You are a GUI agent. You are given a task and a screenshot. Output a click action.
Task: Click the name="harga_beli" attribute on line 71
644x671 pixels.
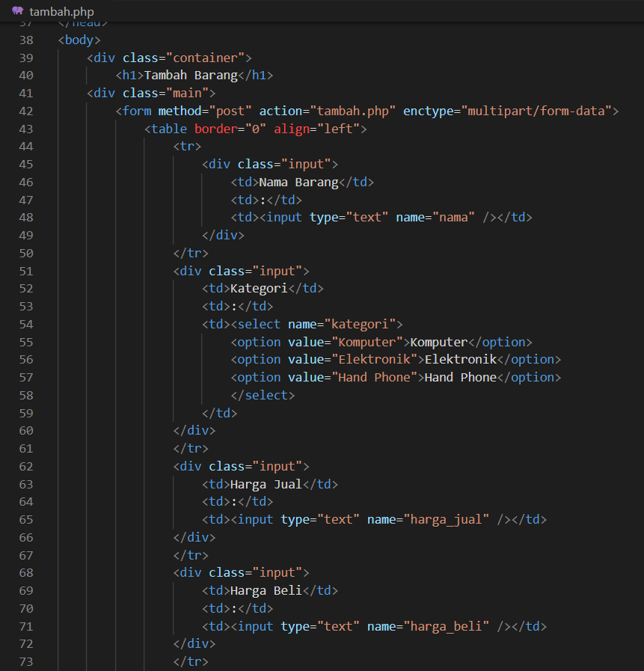[429, 626]
